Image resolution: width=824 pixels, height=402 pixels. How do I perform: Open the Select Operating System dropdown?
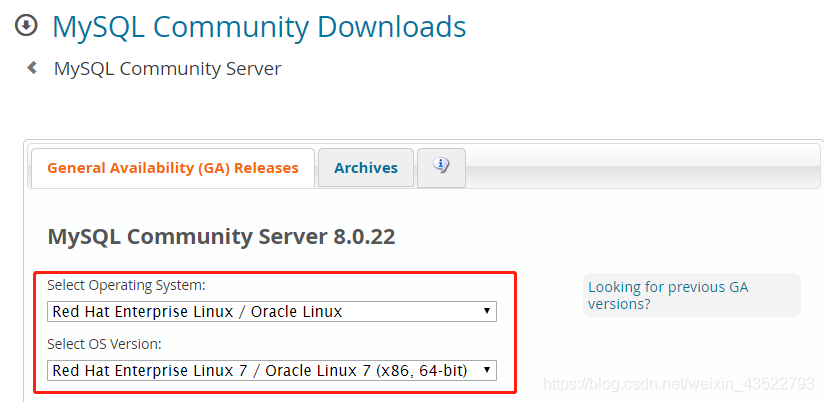coord(270,311)
